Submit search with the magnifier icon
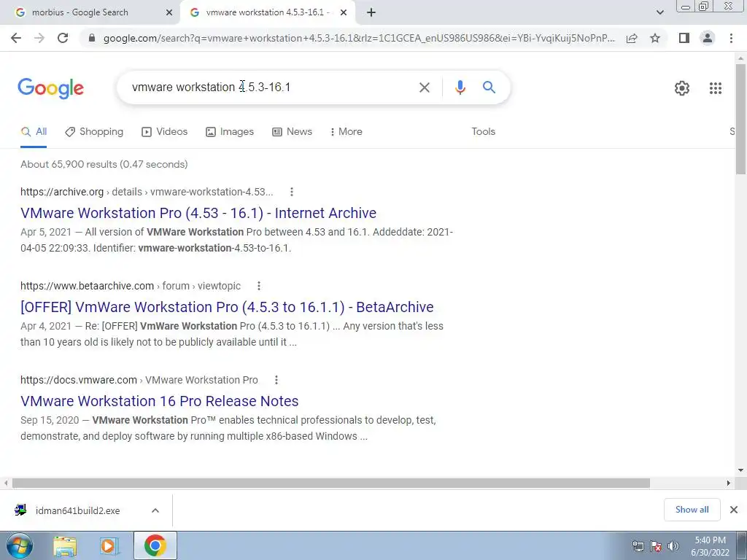747x560 pixels. tap(489, 87)
